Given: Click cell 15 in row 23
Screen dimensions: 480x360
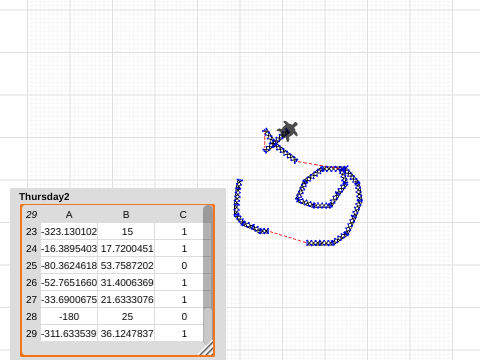Looking at the screenshot, I should (126, 232).
